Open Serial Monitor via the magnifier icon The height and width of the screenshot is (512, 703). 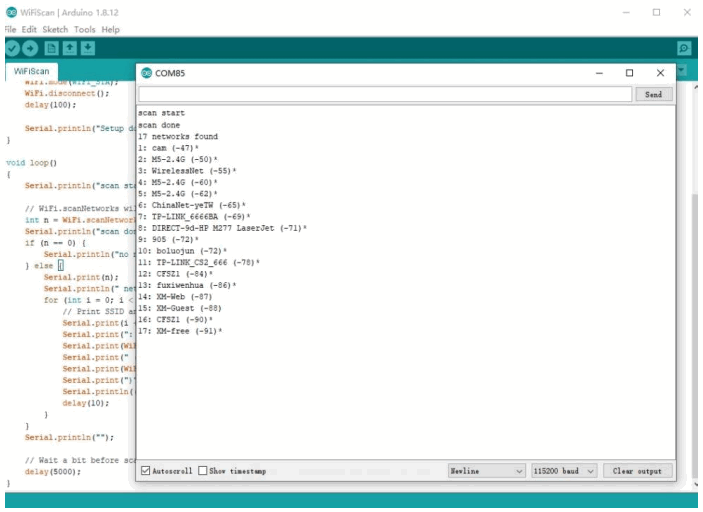684,48
